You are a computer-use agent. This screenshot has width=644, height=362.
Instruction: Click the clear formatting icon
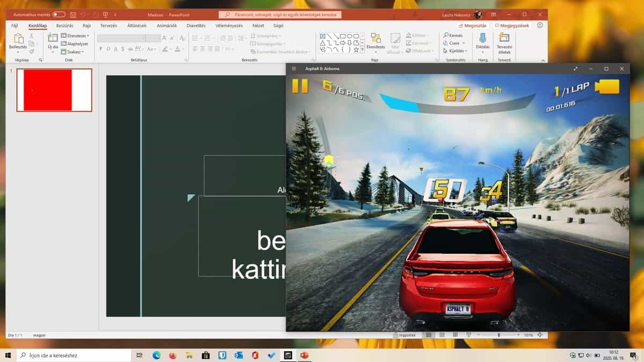[x=181, y=38]
